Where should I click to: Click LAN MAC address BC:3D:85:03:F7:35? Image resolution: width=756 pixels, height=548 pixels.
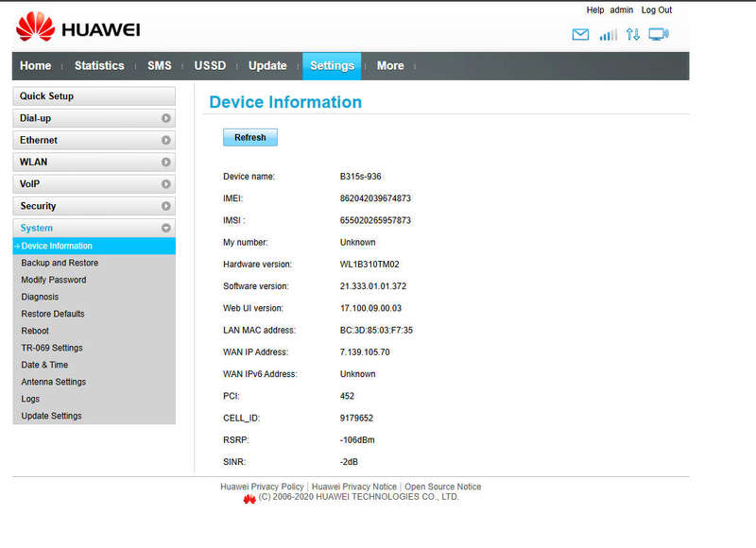pyautogui.click(x=376, y=330)
